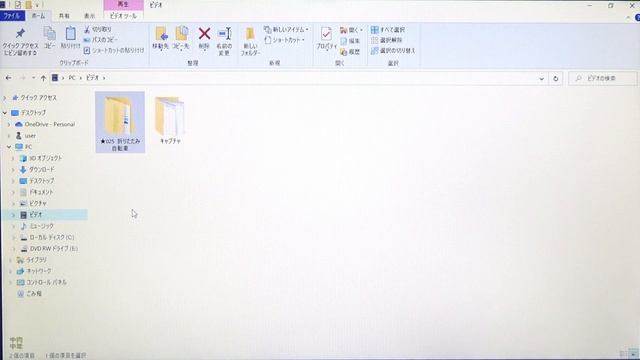Screen dimensions: 640x360
Task: Click the back navigation arrow
Action: tap(9, 78)
